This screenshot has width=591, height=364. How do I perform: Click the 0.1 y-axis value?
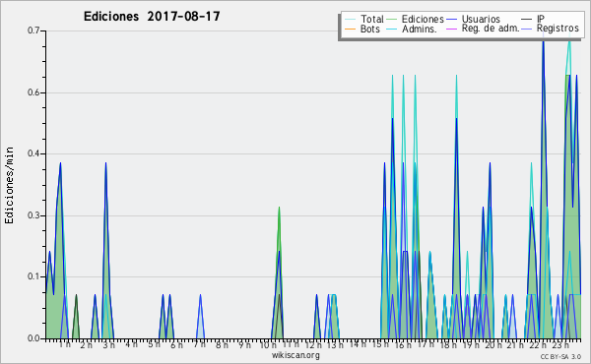33,276
